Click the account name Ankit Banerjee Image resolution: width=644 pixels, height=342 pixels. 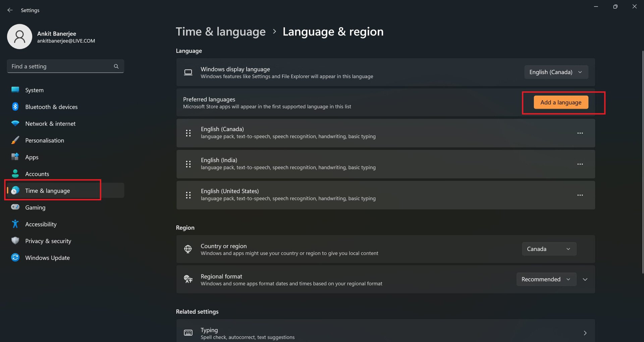click(x=57, y=33)
